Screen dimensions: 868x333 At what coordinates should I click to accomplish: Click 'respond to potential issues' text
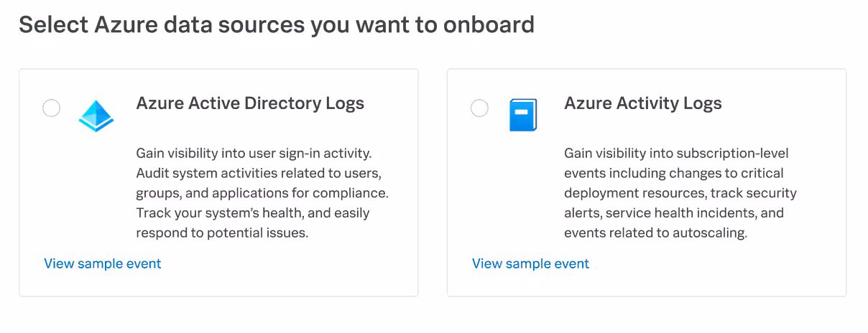[x=222, y=233]
